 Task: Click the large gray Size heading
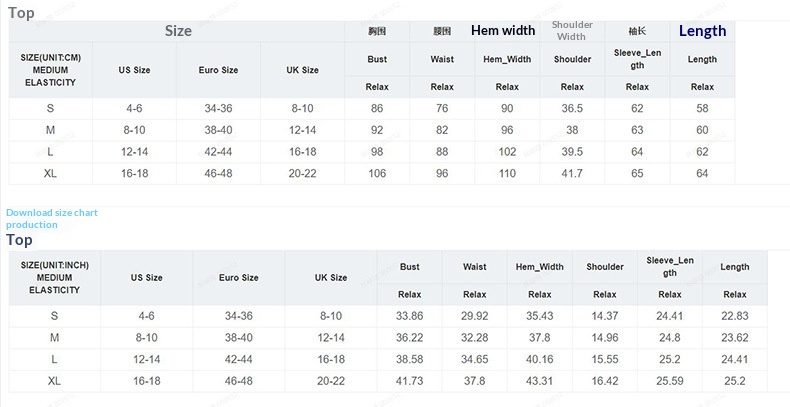coord(178,31)
